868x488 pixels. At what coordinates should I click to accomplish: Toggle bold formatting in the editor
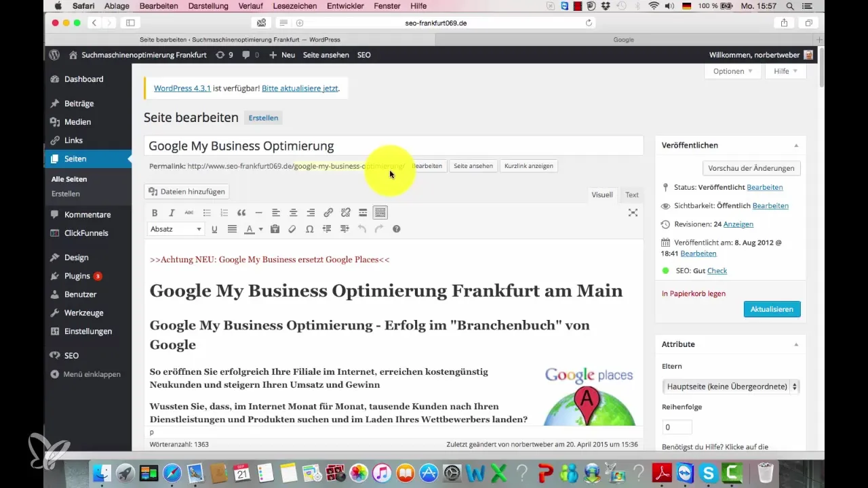click(155, 212)
